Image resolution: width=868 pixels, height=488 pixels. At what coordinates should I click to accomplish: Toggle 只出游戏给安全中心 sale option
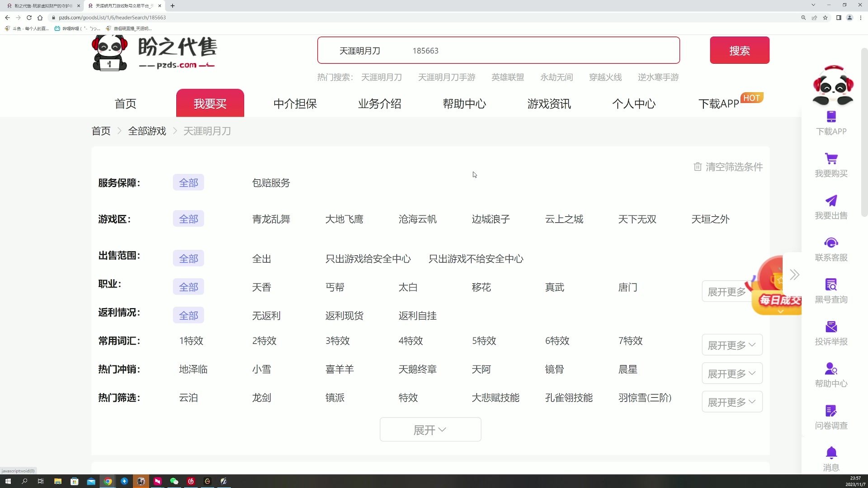[x=368, y=258]
